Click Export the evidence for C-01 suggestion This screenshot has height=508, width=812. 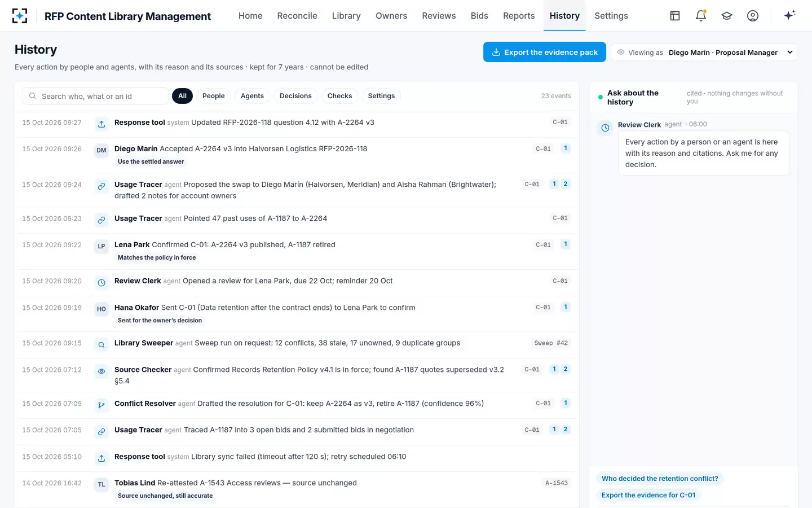pyautogui.click(x=648, y=495)
